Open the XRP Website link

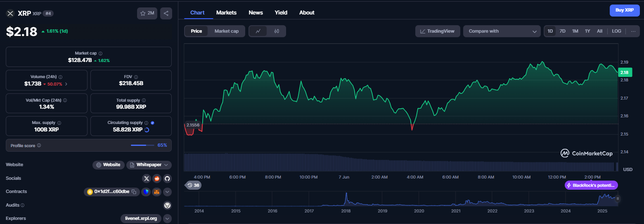tap(108, 165)
